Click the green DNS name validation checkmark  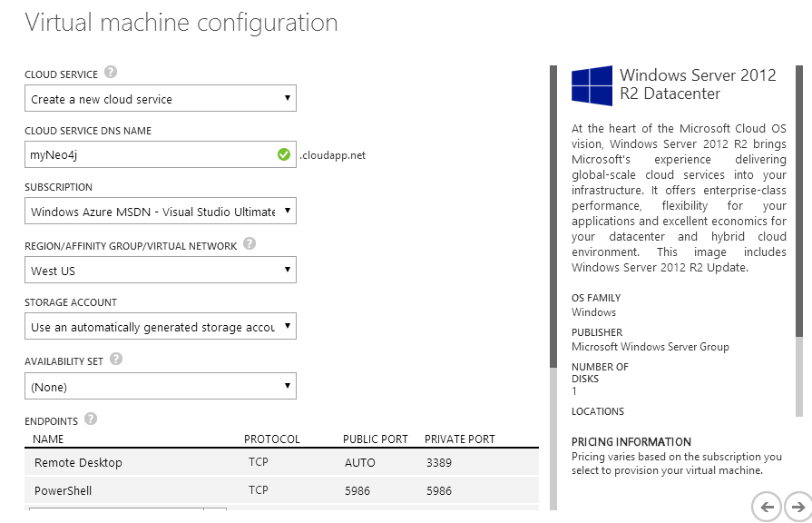(284, 154)
